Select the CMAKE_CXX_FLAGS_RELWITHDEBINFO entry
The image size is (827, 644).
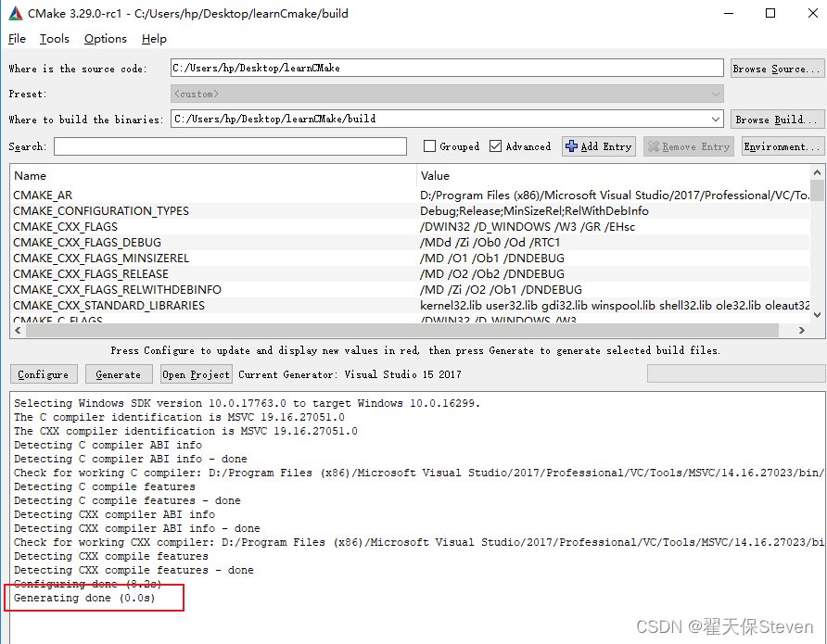(117, 290)
